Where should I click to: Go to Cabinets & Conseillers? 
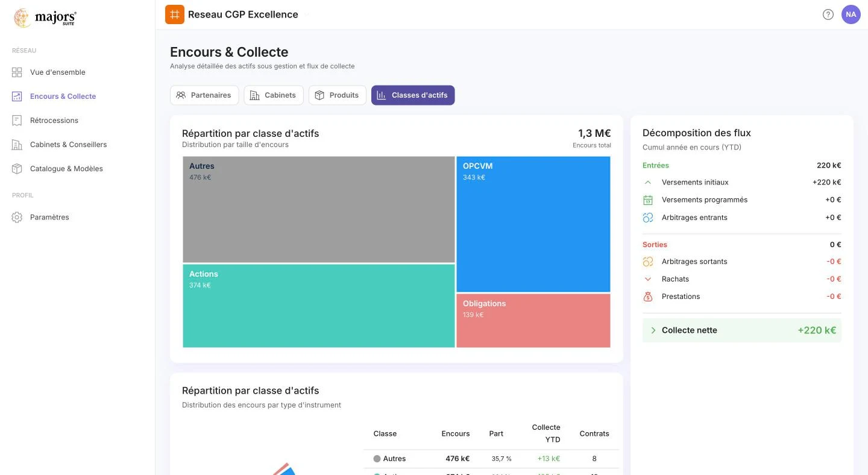[x=68, y=145]
